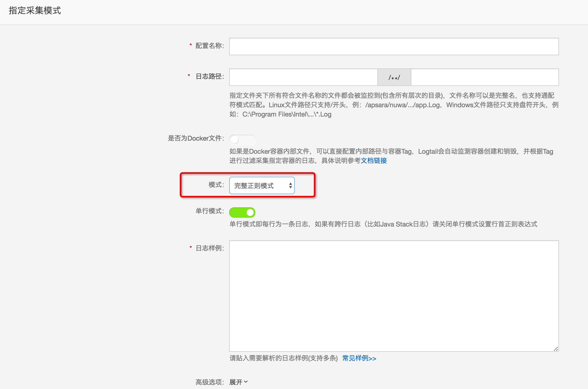The height and width of the screenshot is (389, 588).
Task: Click inside the 日志样例 text area
Action: tap(394, 296)
